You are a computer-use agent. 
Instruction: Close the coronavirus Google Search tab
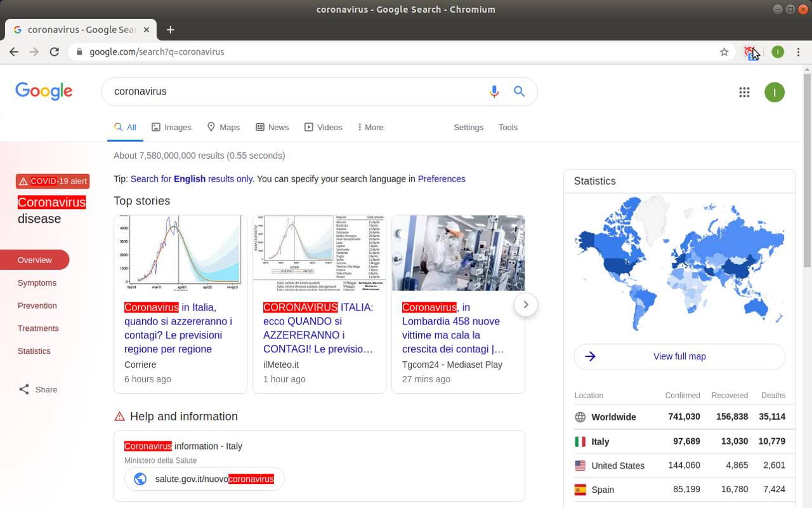coord(147,29)
